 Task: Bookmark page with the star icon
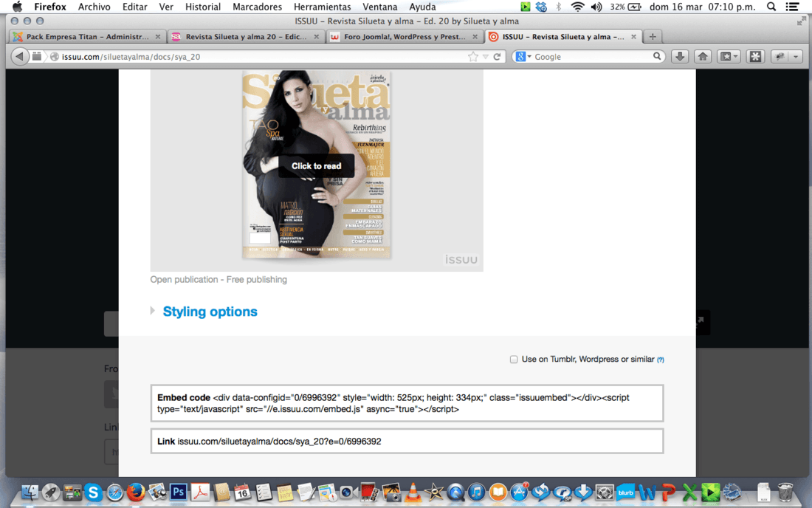[x=472, y=57]
